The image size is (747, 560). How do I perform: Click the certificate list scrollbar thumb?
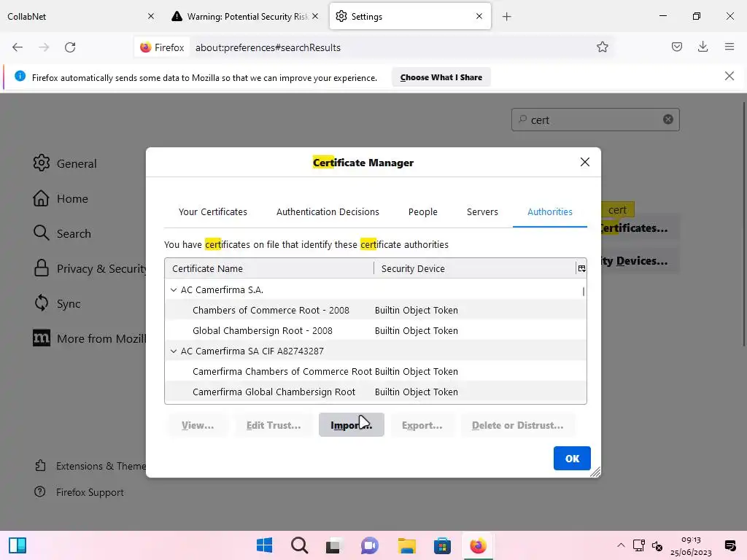click(x=583, y=291)
